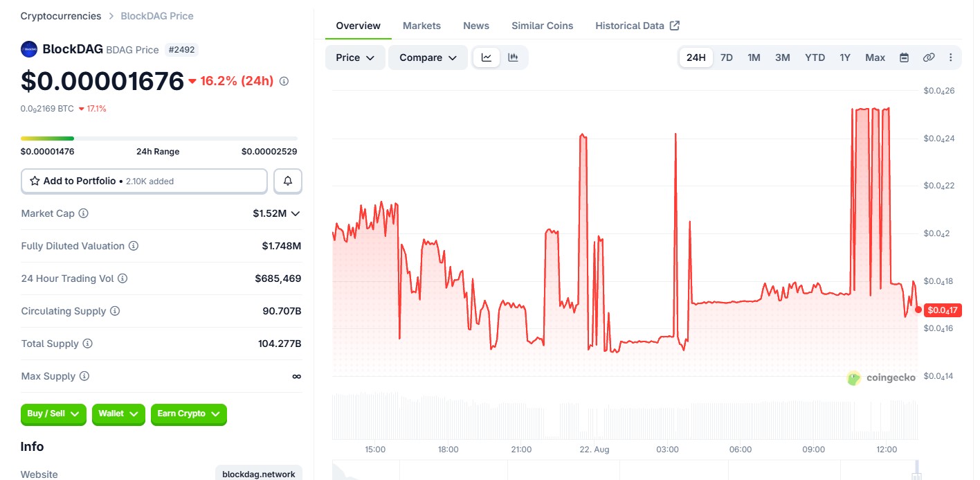This screenshot has width=980, height=480.
Task: Open the Earn Crypto dropdown
Action: pyautogui.click(x=189, y=414)
